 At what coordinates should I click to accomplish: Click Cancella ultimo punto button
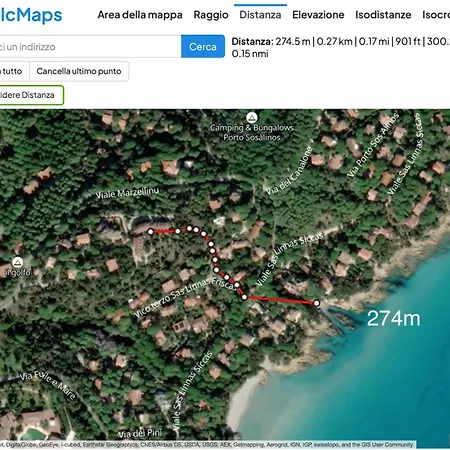tap(79, 71)
